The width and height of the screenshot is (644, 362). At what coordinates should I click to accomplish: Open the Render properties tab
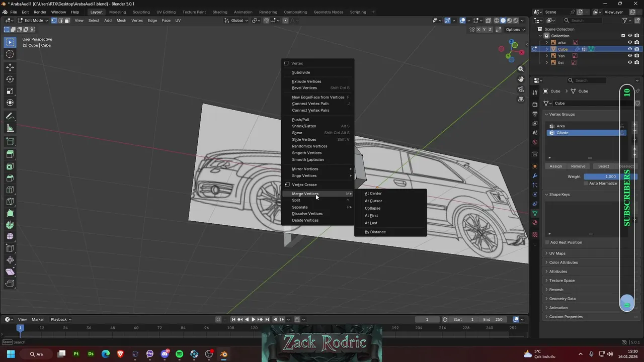(535, 105)
